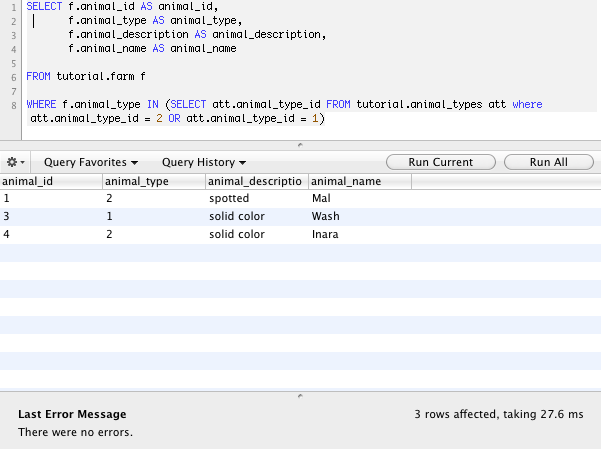
Task: Click the SELECT keyword on line 1
Action: (x=44, y=7)
